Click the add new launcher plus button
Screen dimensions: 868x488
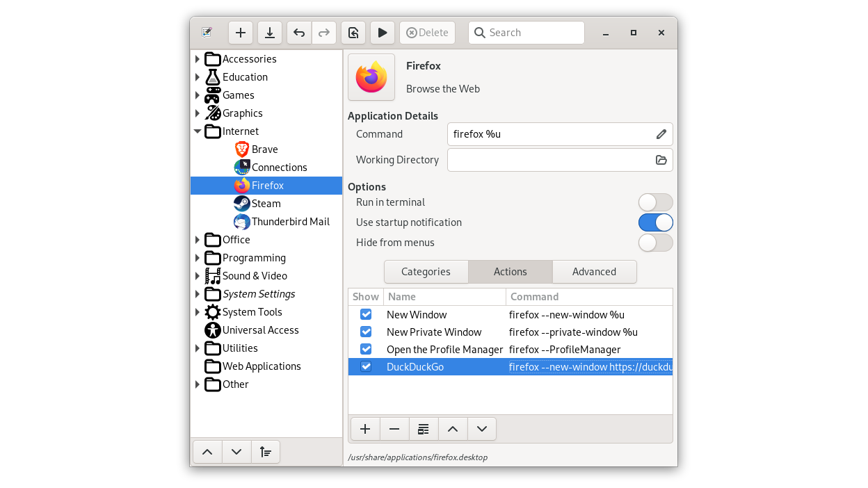(x=240, y=33)
